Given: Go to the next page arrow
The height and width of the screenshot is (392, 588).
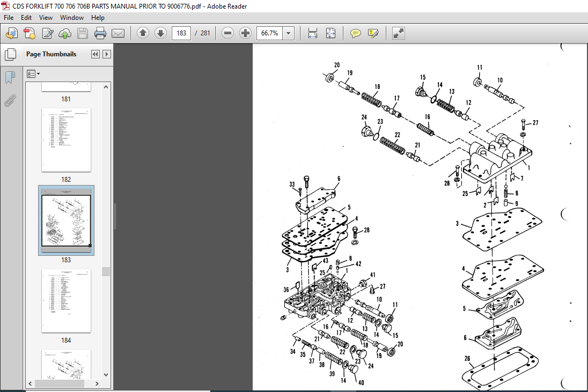Looking at the screenshot, I should 160,33.
